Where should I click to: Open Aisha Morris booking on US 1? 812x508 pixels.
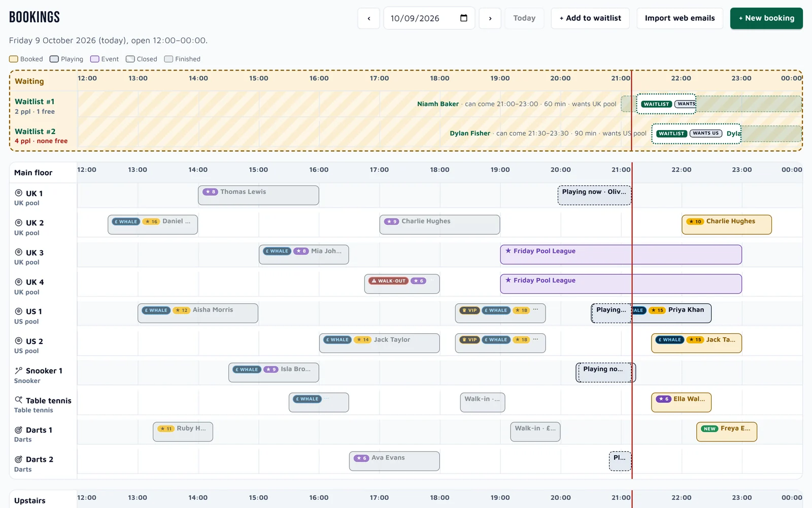(x=198, y=313)
